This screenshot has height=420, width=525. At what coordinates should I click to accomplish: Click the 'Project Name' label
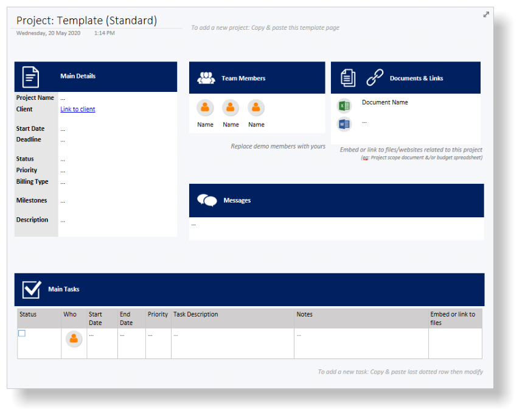(x=35, y=98)
